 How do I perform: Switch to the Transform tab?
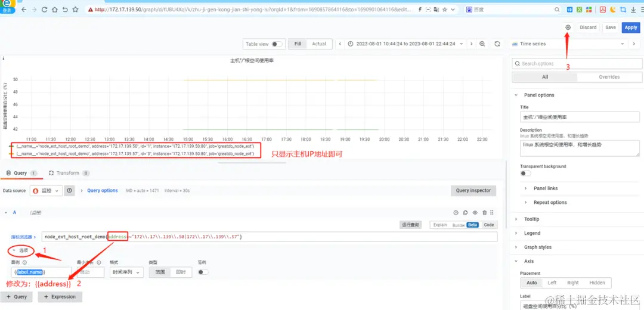coord(69,173)
